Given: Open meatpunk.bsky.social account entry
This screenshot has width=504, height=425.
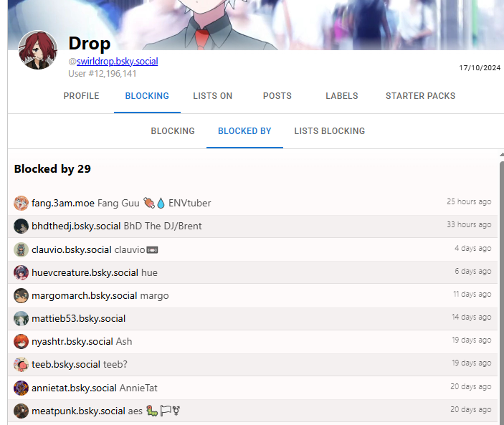Looking at the screenshot, I should (x=252, y=411).
